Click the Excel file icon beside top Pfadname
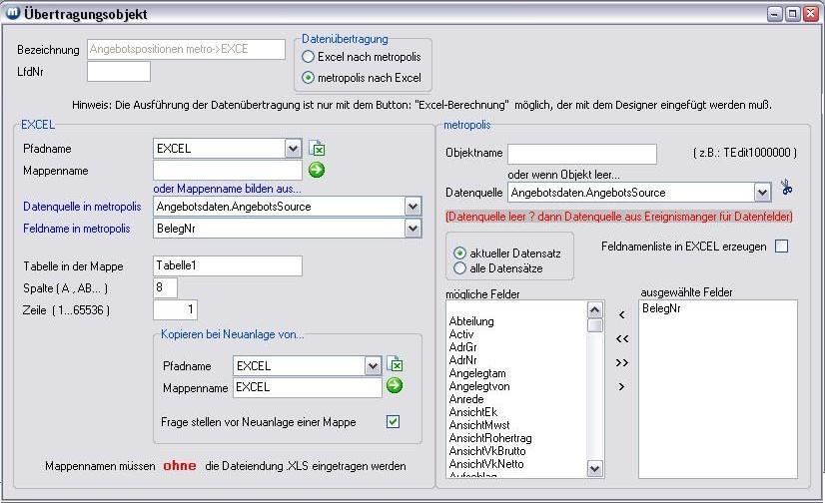This screenshot has height=504, width=825. [317, 149]
